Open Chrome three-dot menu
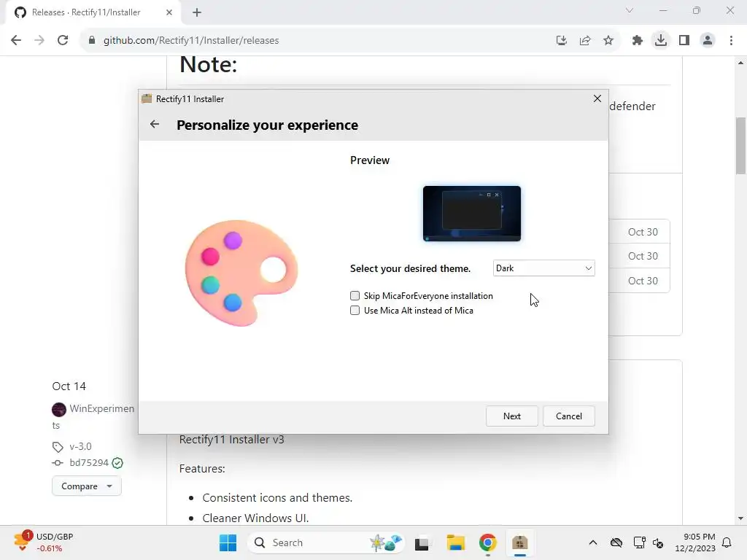Image resolution: width=747 pixels, height=560 pixels. (x=731, y=41)
